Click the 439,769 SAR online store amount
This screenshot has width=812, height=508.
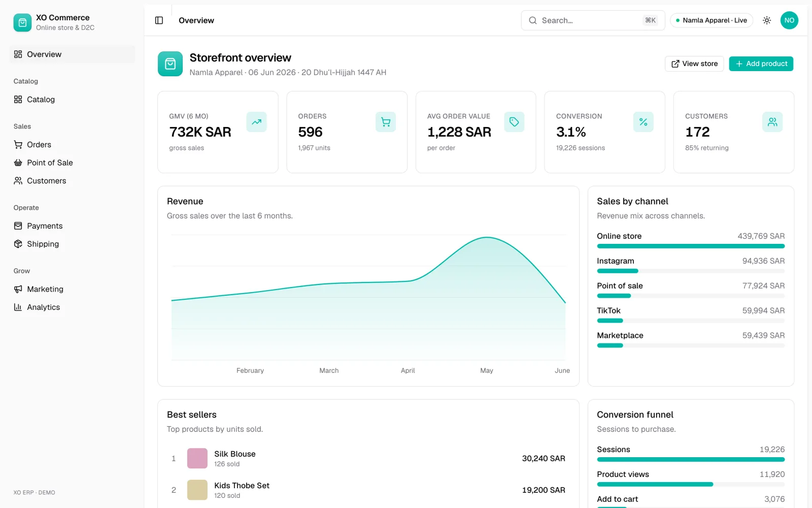761,236
